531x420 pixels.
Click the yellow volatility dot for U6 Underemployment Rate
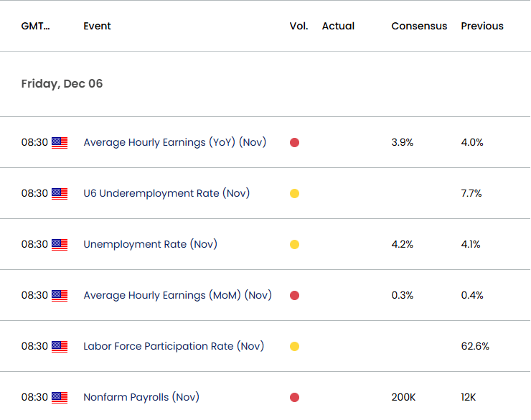pos(294,194)
